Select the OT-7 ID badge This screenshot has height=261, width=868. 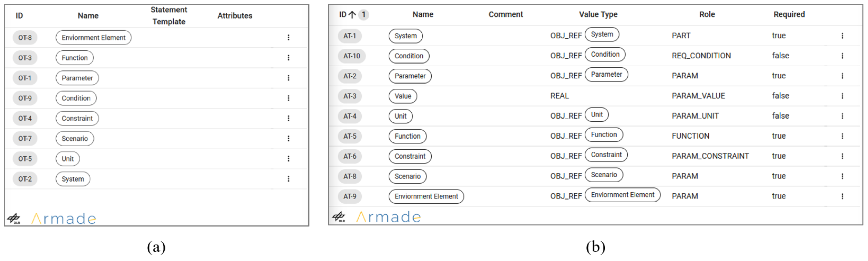point(25,138)
